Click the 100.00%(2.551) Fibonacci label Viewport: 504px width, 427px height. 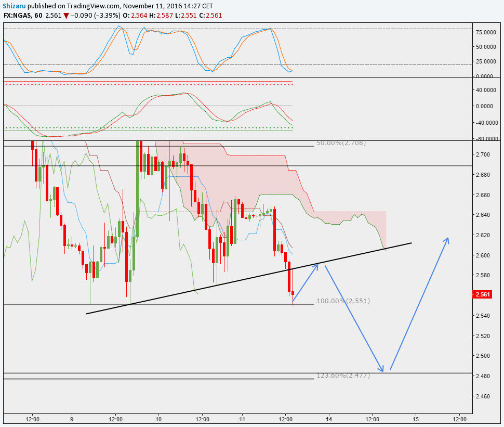[x=343, y=301]
